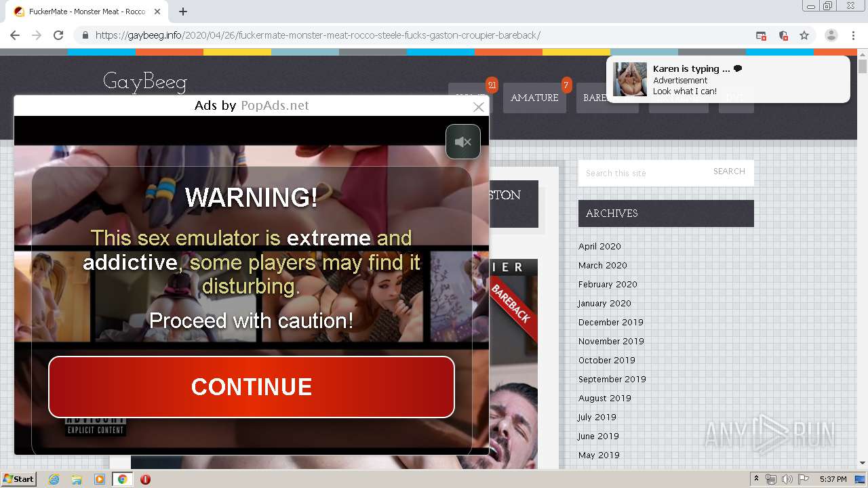
Task: Open the volume tray icon
Action: pos(787,479)
